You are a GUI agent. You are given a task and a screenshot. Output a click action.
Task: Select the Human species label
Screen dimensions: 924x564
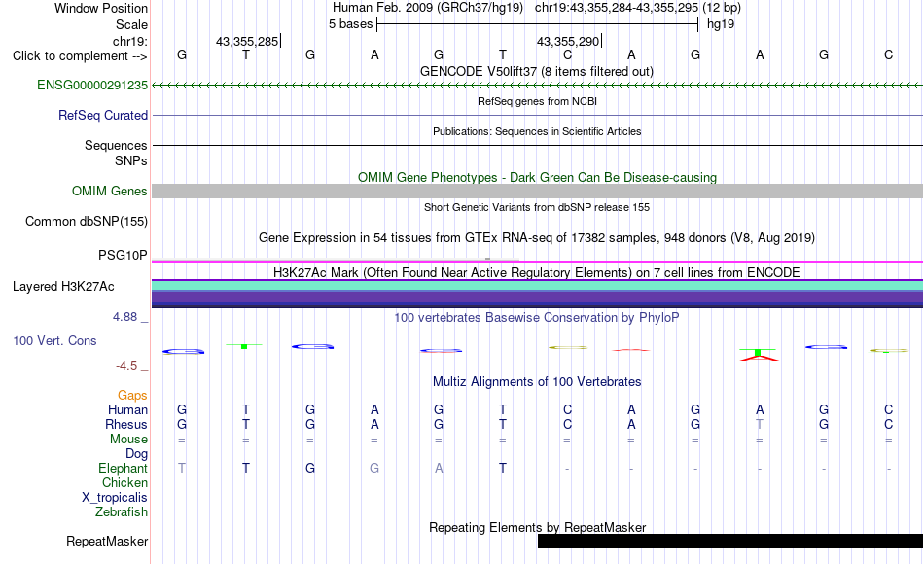click(x=127, y=409)
